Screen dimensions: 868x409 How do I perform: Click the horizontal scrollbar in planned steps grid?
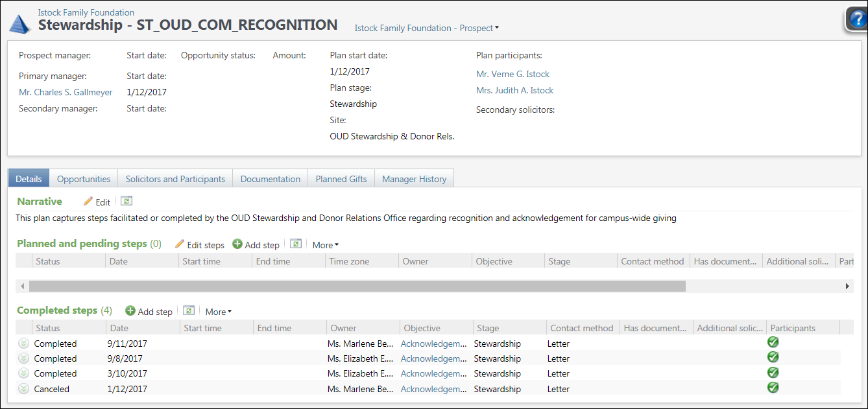357,286
